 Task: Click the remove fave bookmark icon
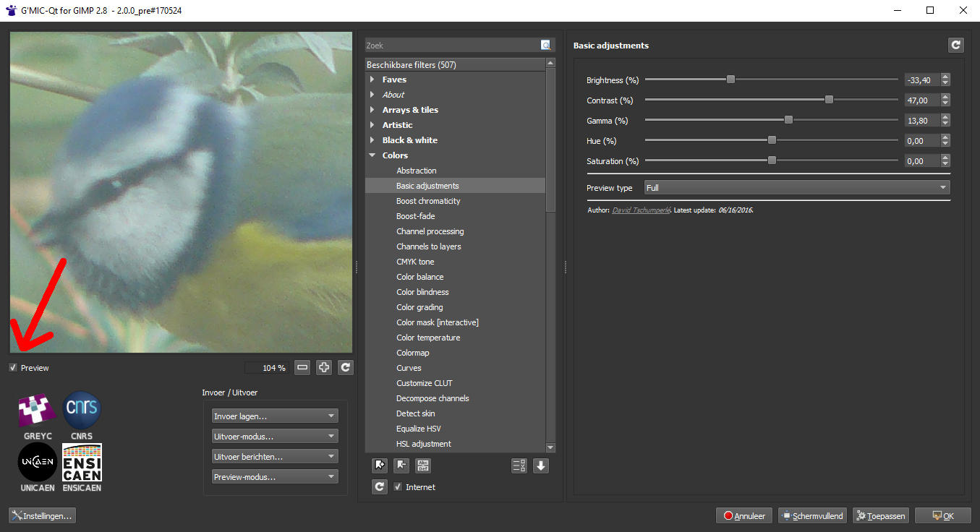coord(401,465)
